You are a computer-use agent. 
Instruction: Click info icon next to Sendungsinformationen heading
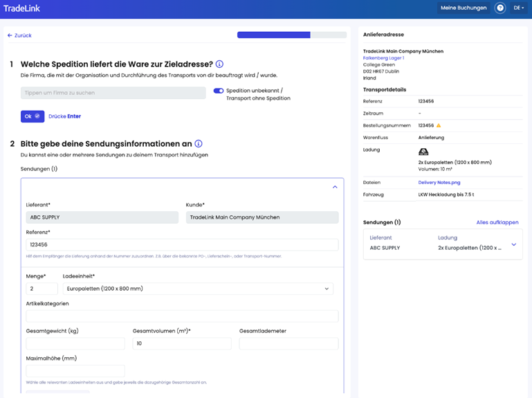coord(199,144)
